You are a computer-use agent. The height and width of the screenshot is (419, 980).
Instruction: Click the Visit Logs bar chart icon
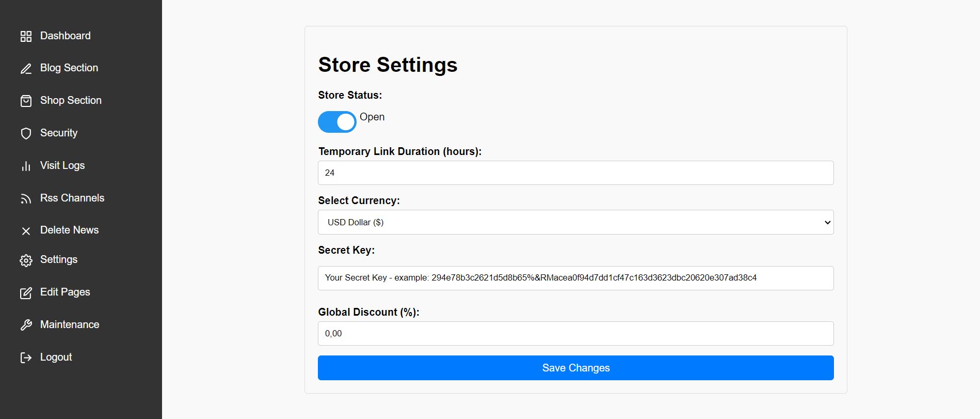pos(26,166)
